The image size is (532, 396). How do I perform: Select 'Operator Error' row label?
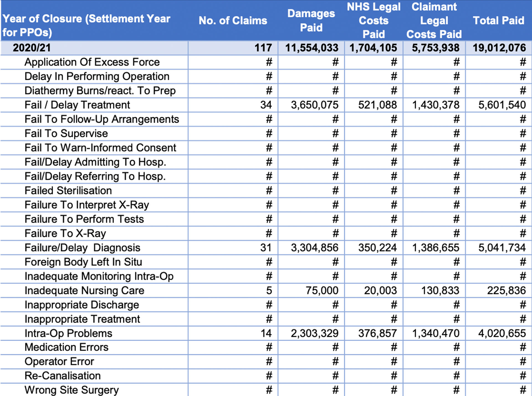coord(59,362)
